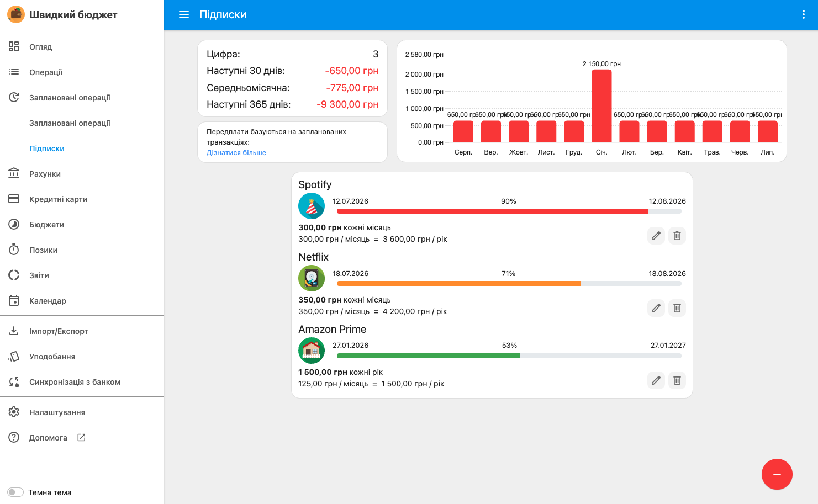Click the Spotify subscription title
Image resolution: width=818 pixels, height=504 pixels.
(x=315, y=184)
